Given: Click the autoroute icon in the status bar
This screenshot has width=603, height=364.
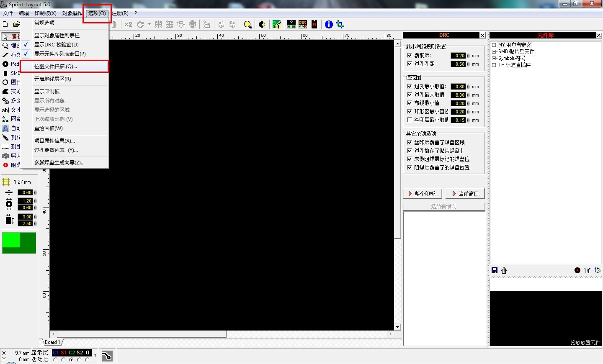Looking at the screenshot, I should pyautogui.click(x=107, y=356).
